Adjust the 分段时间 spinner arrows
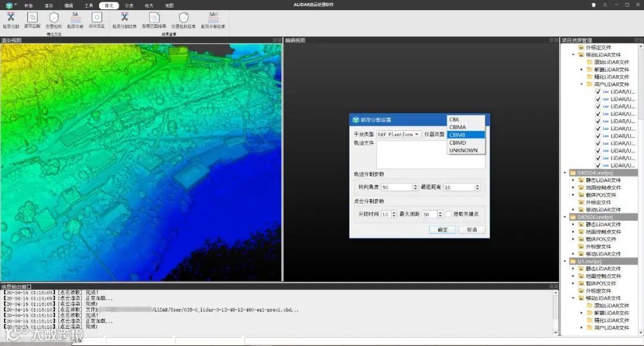The image size is (644, 346). (394, 214)
